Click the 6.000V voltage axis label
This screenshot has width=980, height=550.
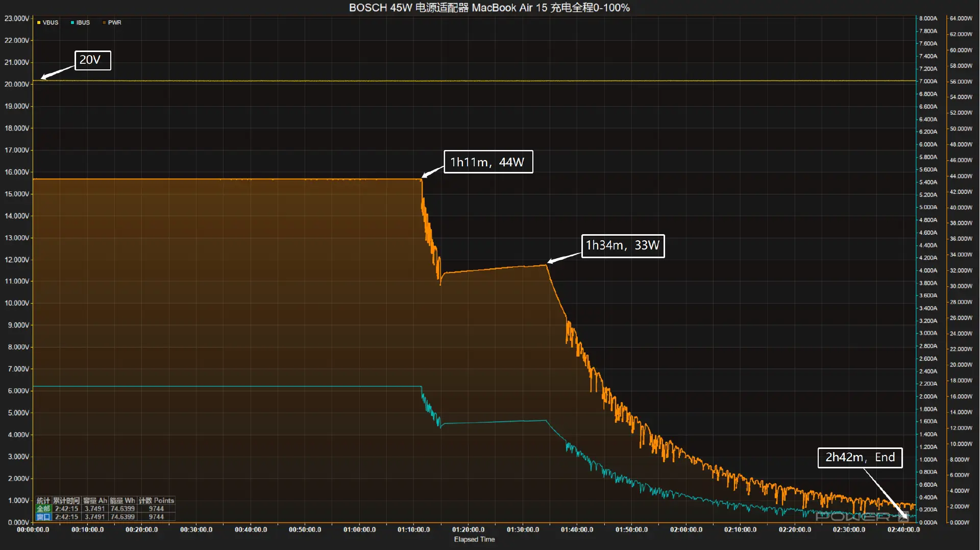tap(18, 391)
